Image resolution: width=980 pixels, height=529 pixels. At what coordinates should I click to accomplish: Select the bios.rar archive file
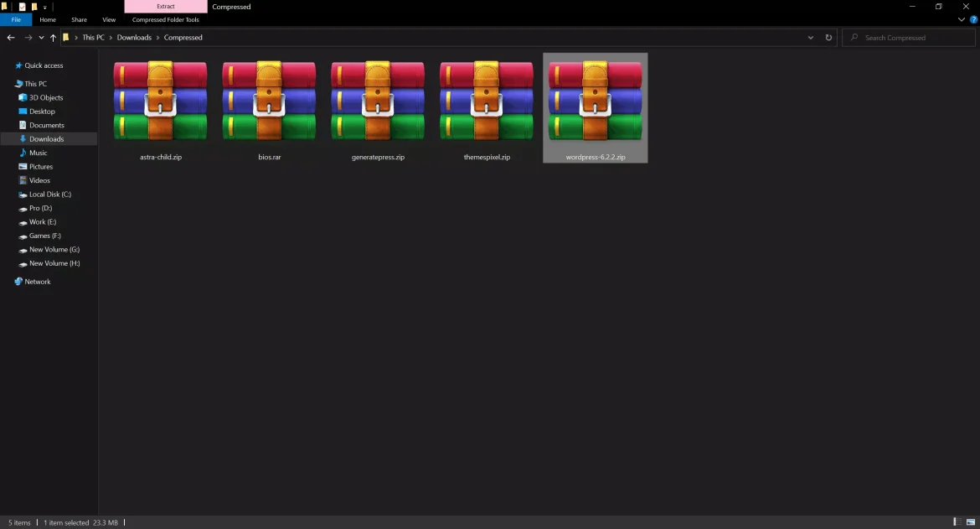pyautogui.click(x=269, y=101)
